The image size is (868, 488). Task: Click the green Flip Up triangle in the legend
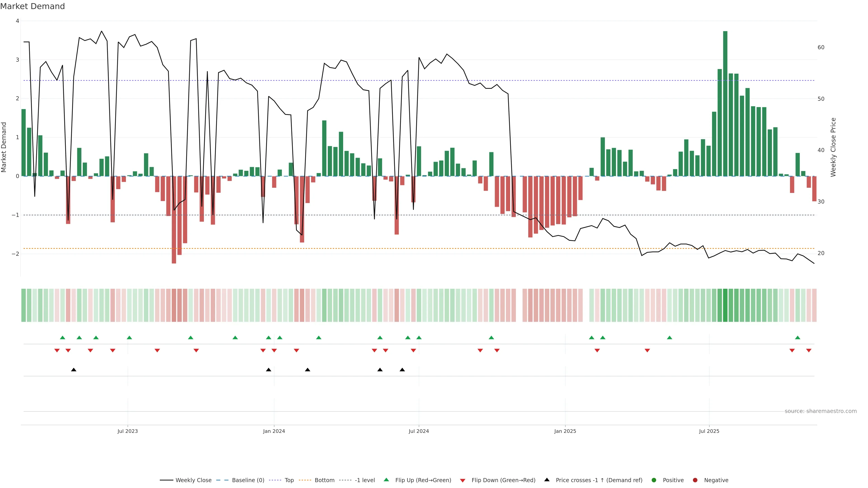click(x=387, y=480)
